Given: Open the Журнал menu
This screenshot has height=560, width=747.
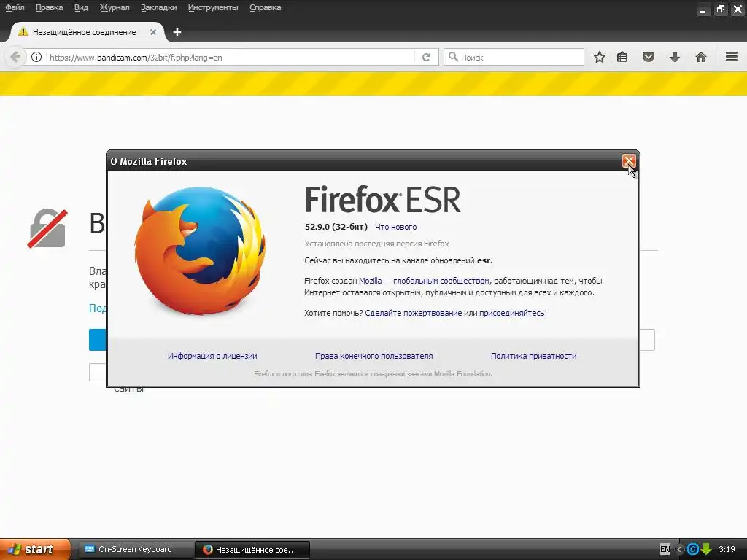Looking at the screenshot, I should [115, 7].
